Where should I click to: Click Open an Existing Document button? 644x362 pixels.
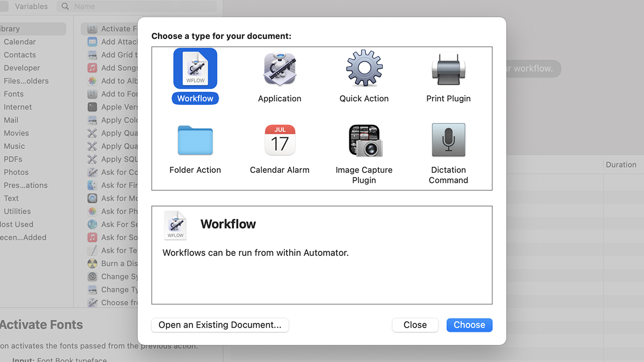[x=220, y=325]
